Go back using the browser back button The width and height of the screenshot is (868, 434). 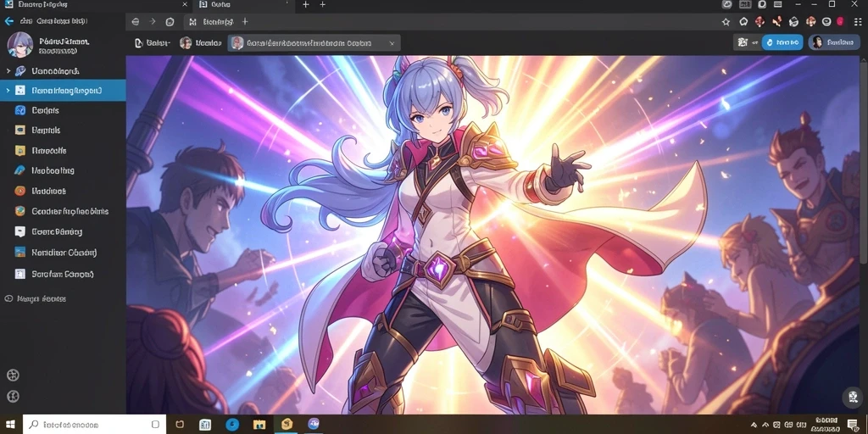point(136,21)
